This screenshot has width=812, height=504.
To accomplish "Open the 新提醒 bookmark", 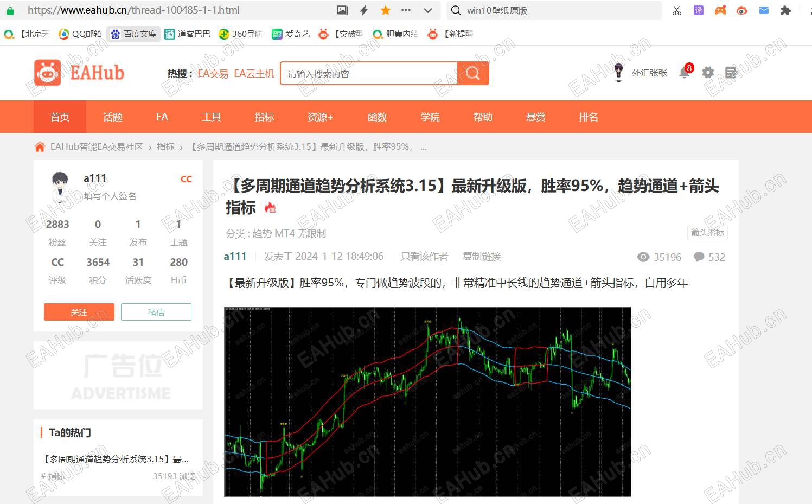I will (450, 34).
